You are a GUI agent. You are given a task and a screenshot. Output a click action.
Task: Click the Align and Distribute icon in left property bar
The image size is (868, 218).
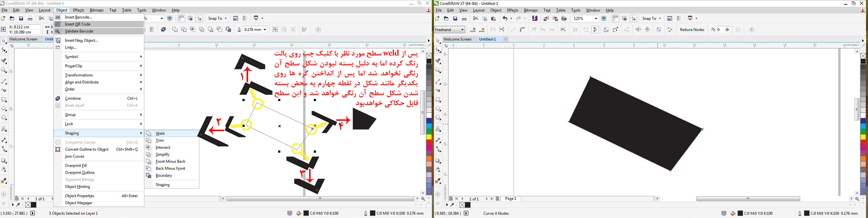pyautogui.click(x=304, y=30)
